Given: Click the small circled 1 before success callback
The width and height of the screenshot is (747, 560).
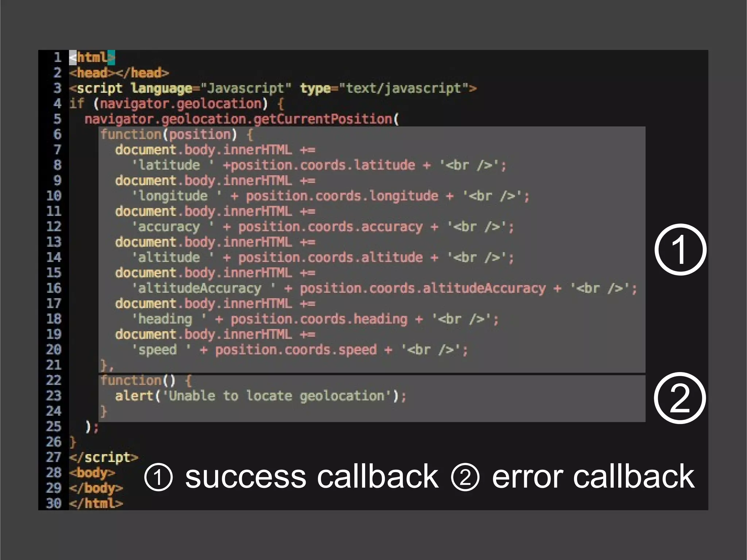Looking at the screenshot, I should pyautogui.click(x=158, y=477).
